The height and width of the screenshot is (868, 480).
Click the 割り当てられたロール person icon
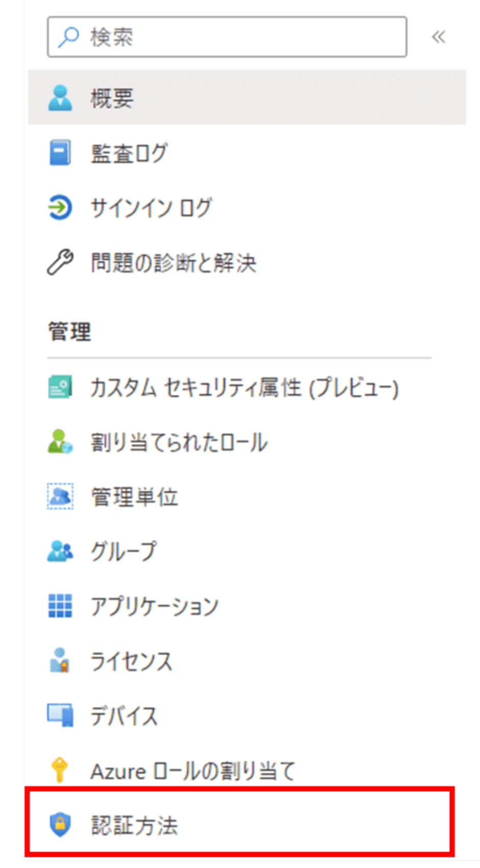60,442
